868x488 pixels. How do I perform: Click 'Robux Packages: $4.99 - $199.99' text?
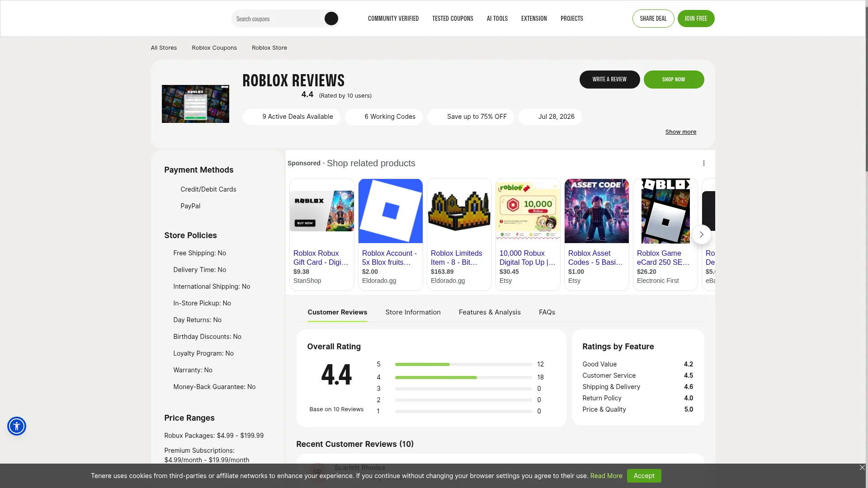point(214,436)
